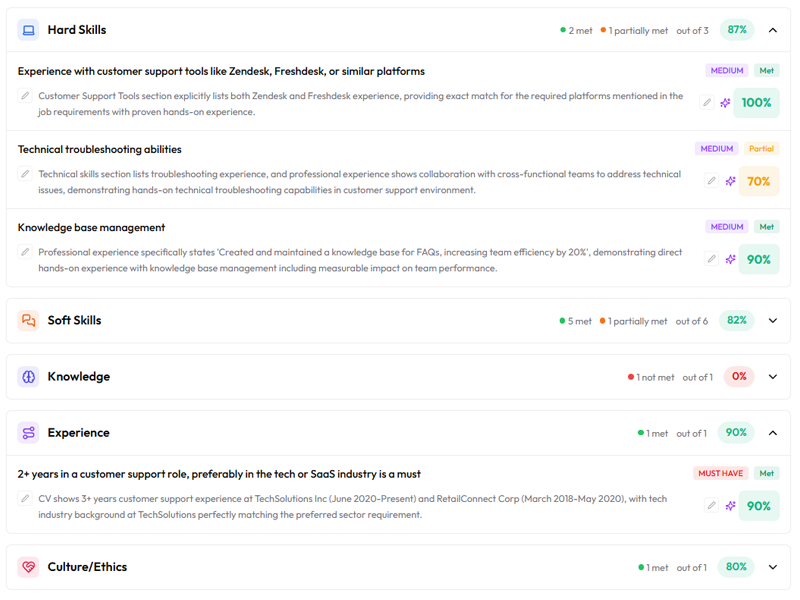Click the MUST HAVE priority badge
The image size is (800, 600).
tap(721, 473)
